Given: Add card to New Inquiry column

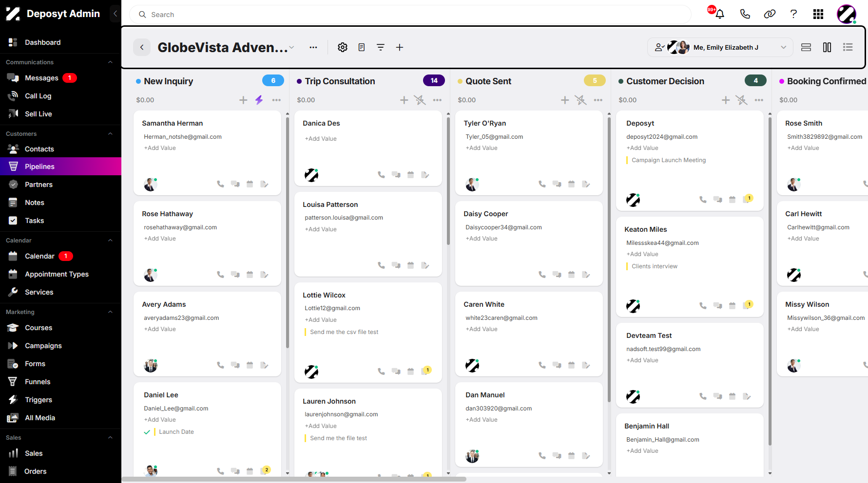Looking at the screenshot, I should click(243, 100).
